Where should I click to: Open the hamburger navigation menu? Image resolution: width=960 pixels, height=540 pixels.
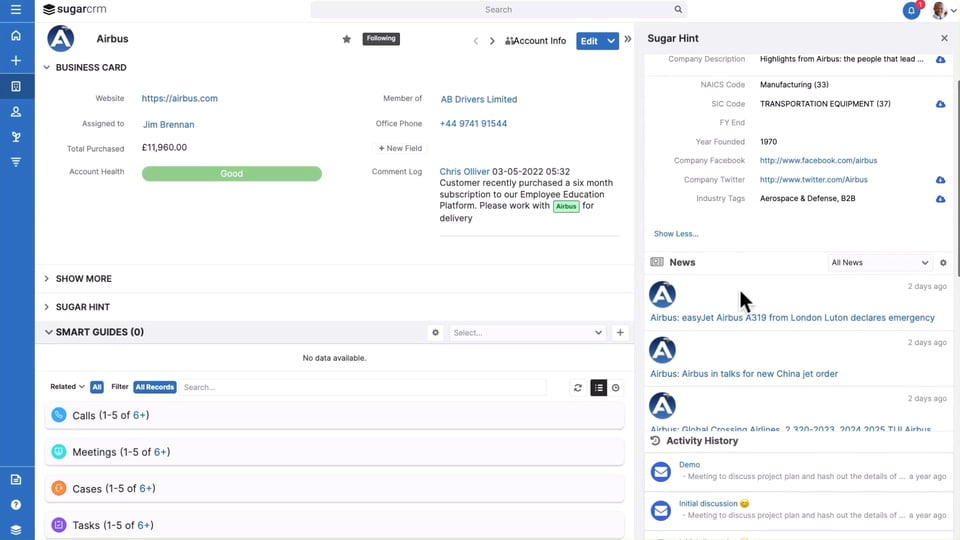[16, 9]
